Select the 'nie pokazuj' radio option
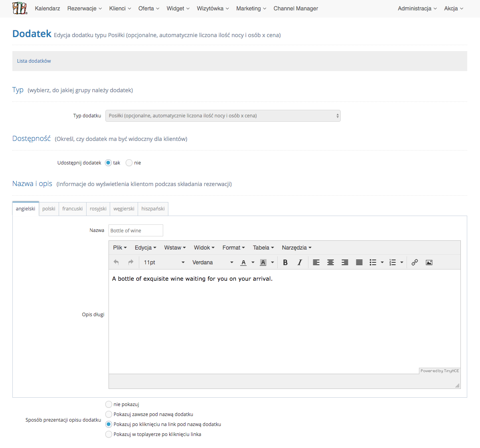480x448 pixels. [x=109, y=404]
